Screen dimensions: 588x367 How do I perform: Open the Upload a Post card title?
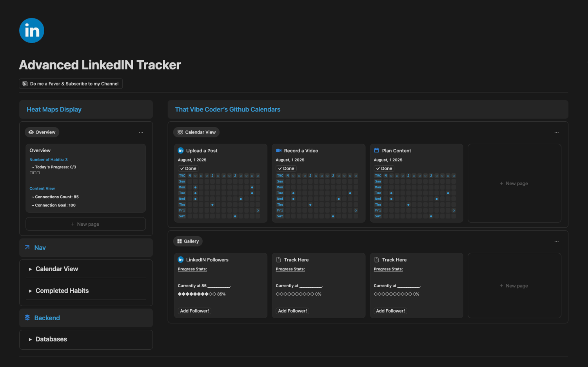[201, 151]
